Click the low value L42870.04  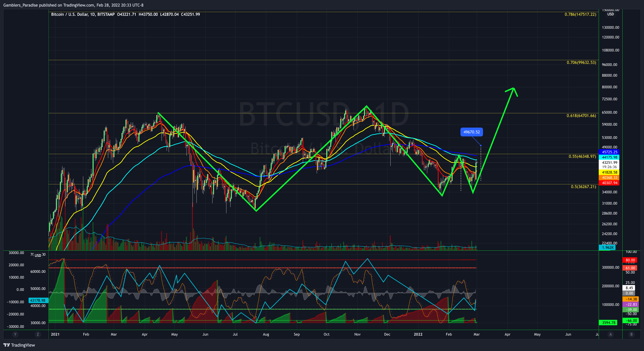pos(169,14)
